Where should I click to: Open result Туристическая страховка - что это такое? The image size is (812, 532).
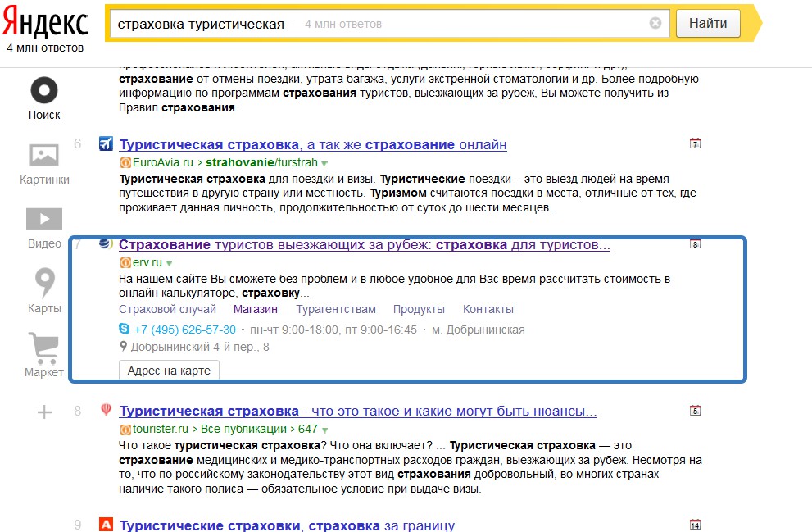(x=358, y=412)
